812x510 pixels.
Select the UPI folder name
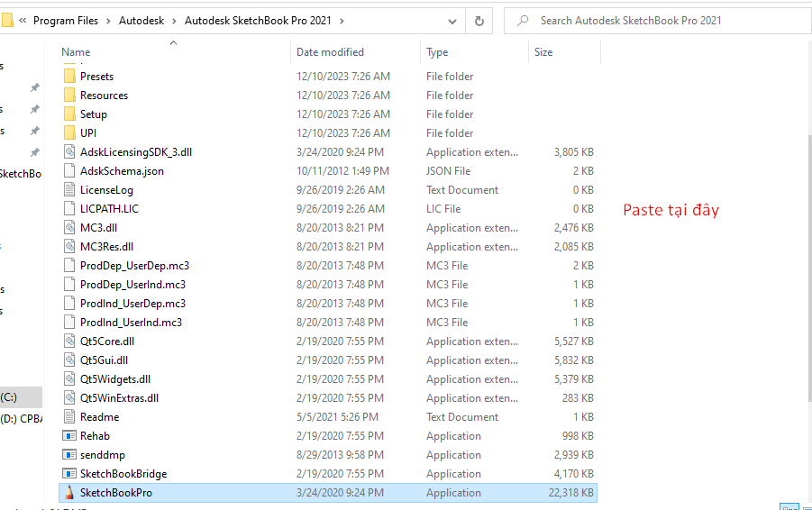(88, 133)
